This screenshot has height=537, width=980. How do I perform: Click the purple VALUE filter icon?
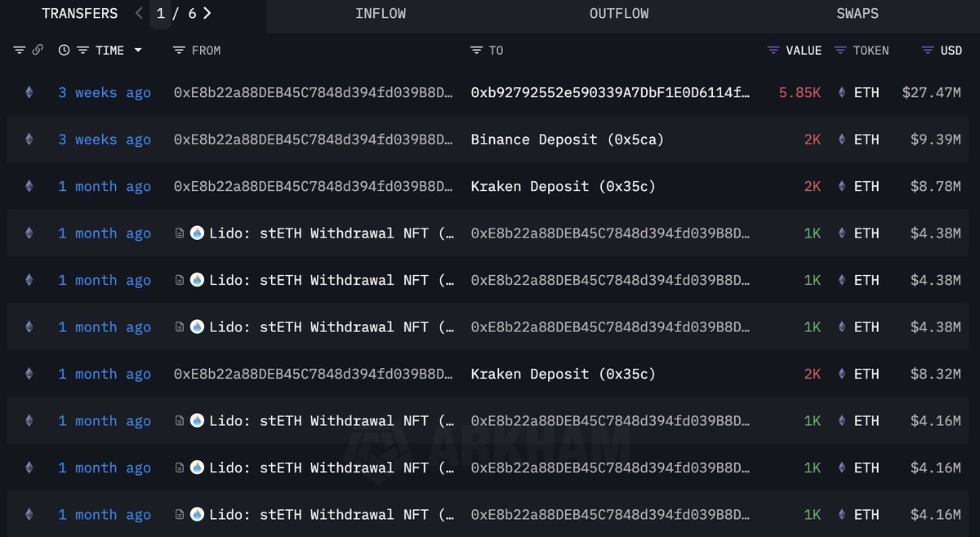point(773,51)
